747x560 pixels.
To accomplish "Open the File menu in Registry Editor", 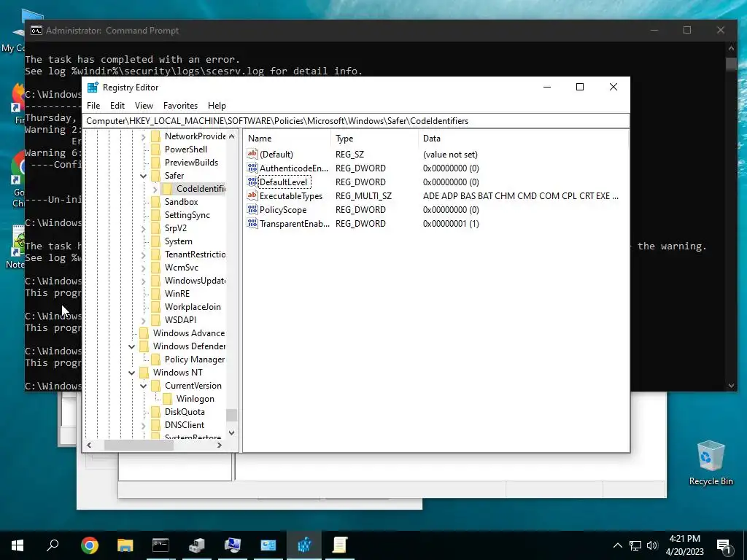I will 93,106.
